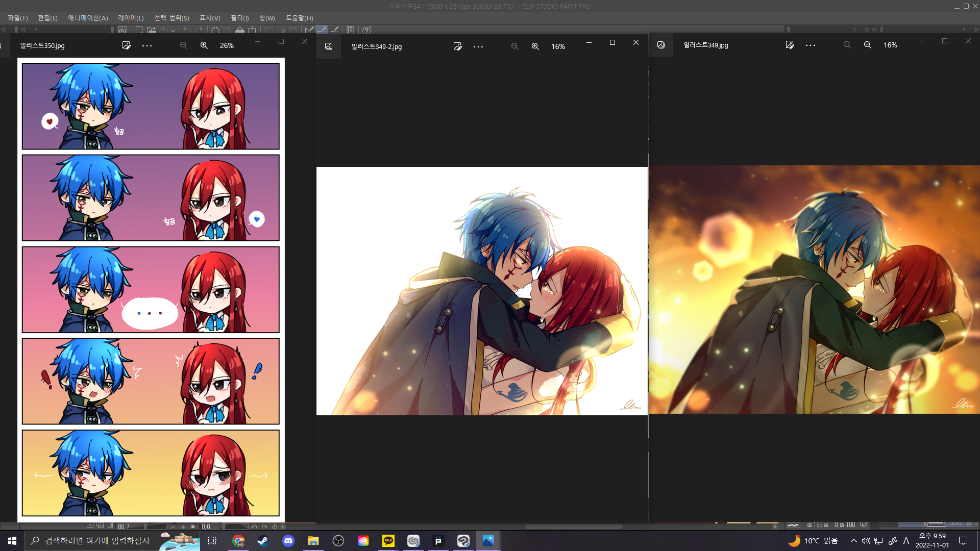980x551 pixels.
Task: Click the Windows taskbar search box
Action: click(112, 541)
